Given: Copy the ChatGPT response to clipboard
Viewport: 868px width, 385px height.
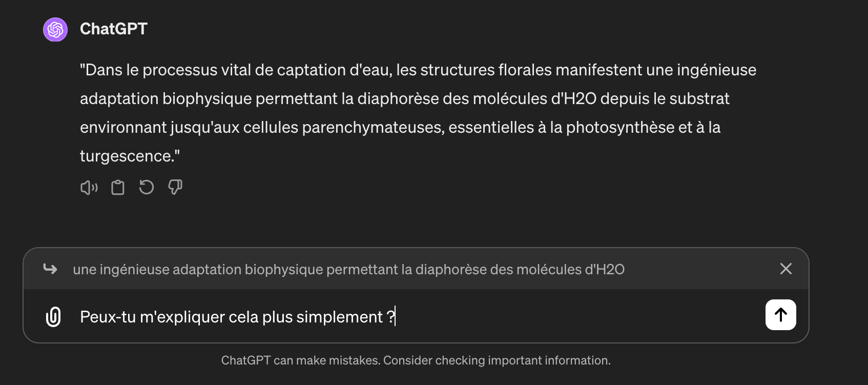Looking at the screenshot, I should [117, 187].
